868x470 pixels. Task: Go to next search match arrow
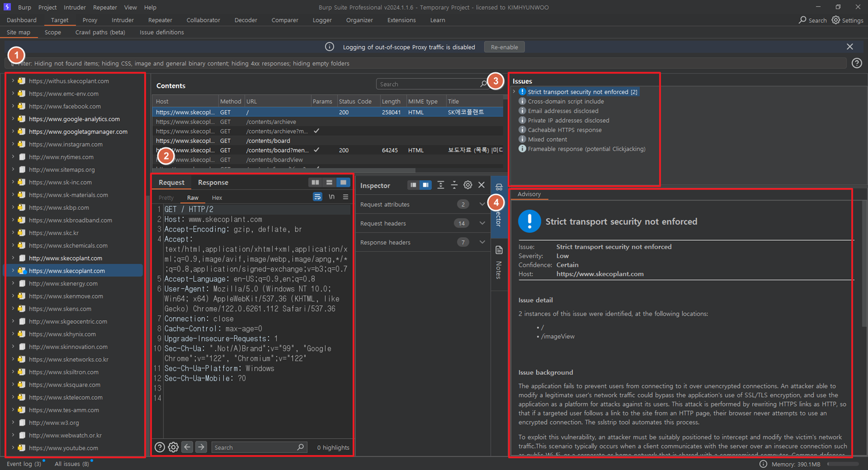(x=201, y=447)
